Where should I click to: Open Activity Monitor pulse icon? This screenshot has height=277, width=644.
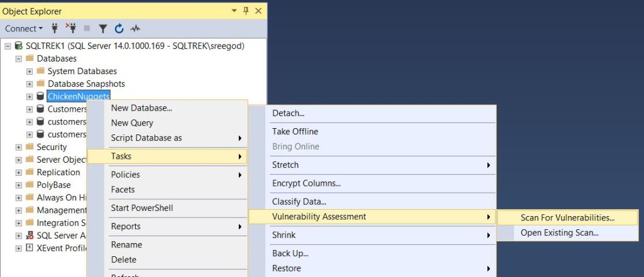135,28
